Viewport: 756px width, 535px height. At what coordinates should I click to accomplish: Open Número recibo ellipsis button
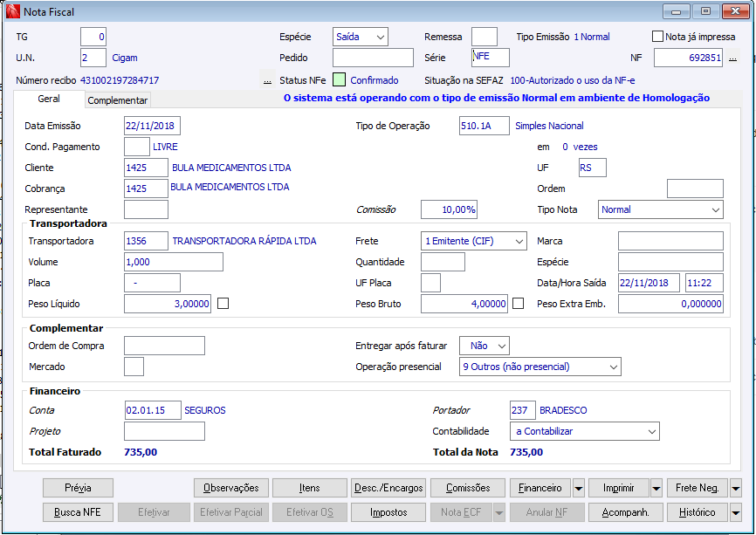pyautogui.click(x=268, y=80)
